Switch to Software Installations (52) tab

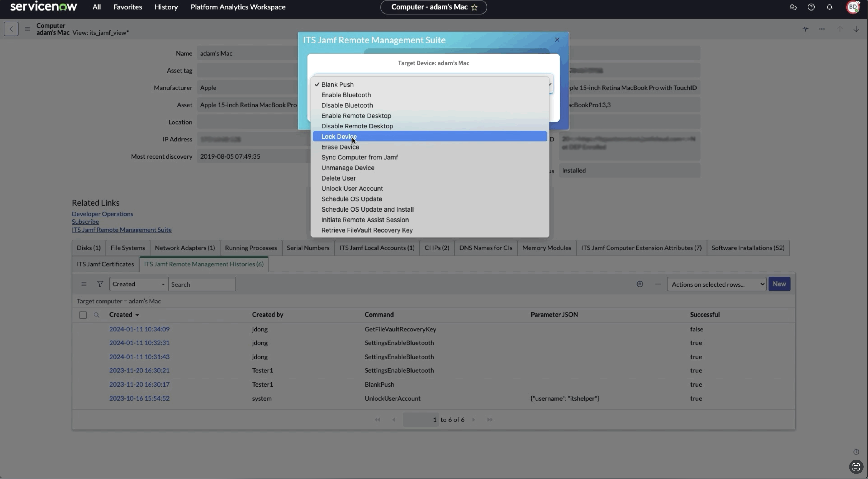click(748, 248)
